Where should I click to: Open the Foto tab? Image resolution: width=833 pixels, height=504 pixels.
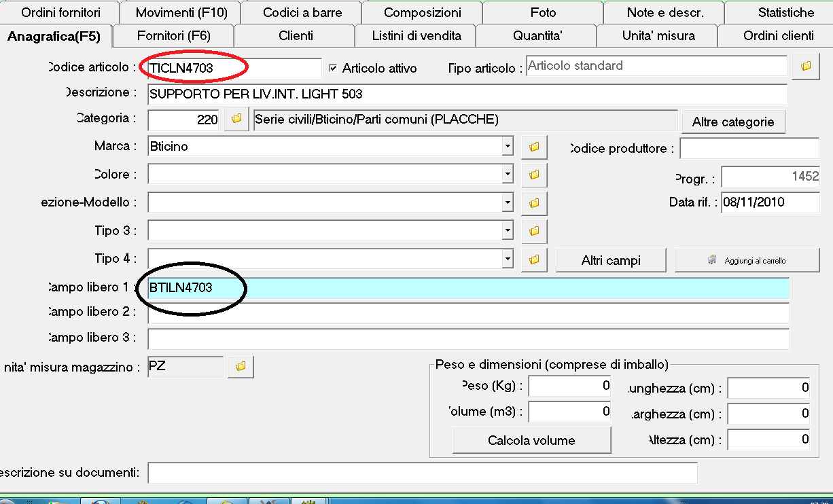[544, 12]
